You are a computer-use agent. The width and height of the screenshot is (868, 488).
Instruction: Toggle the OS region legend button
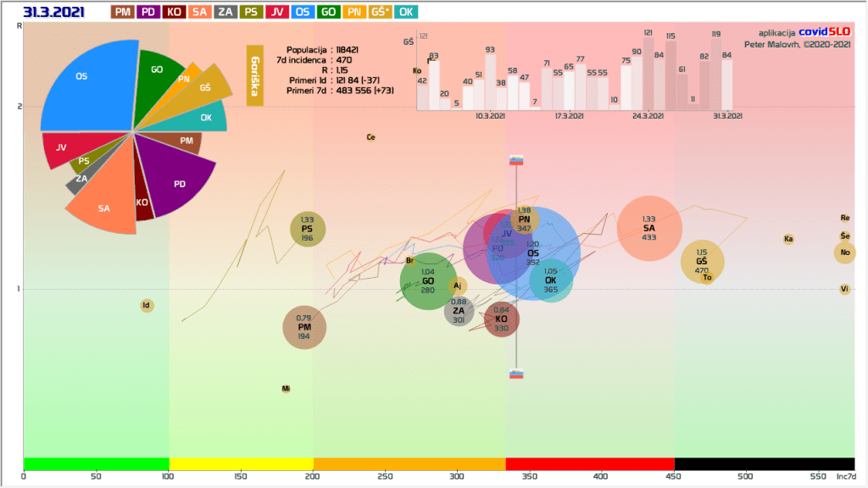pyautogui.click(x=302, y=12)
